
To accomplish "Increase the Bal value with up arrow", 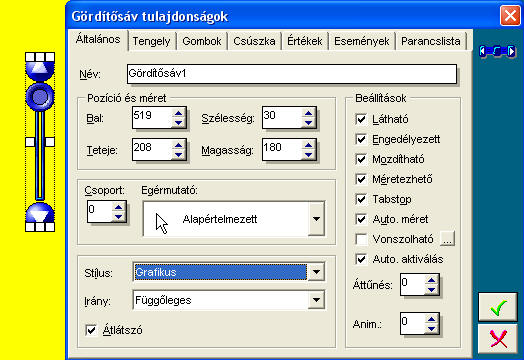I will pyautogui.click(x=178, y=113).
